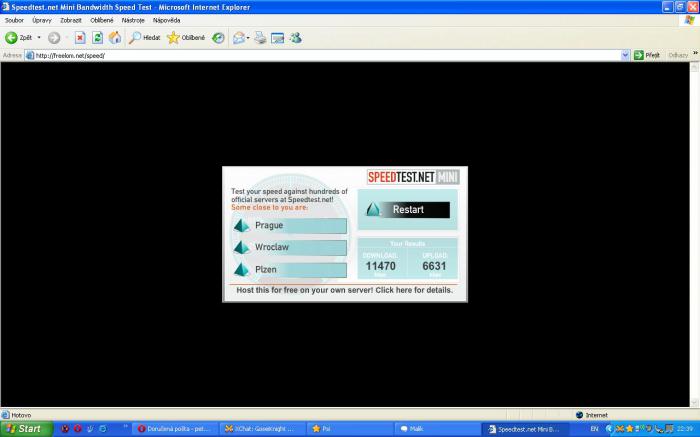Switch to Psi taskbar window
The width and height of the screenshot is (700, 437).
click(351, 429)
